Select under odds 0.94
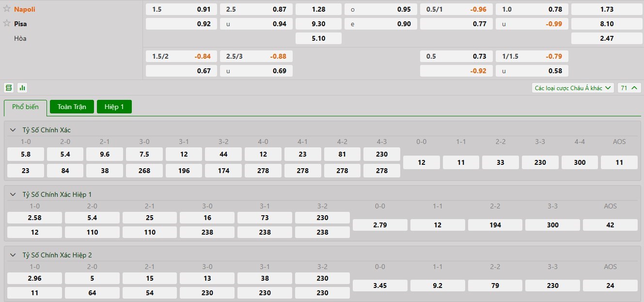 256,24
